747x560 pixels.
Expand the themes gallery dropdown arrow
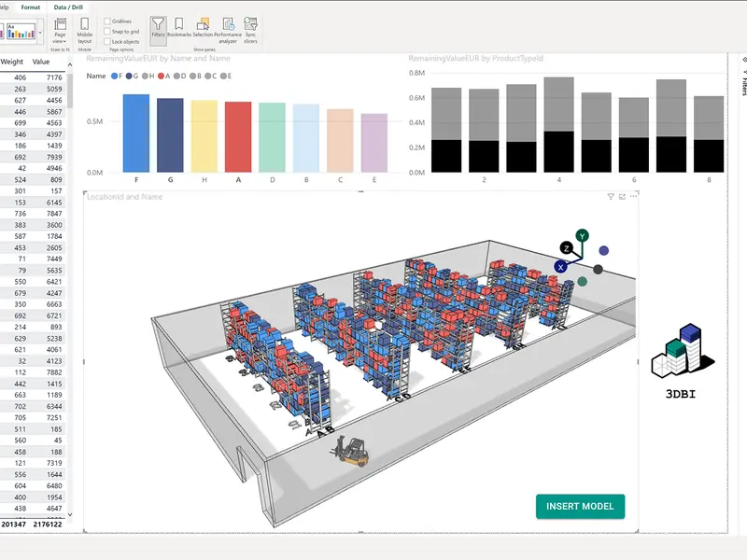pyautogui.click(x=40, y=33)
